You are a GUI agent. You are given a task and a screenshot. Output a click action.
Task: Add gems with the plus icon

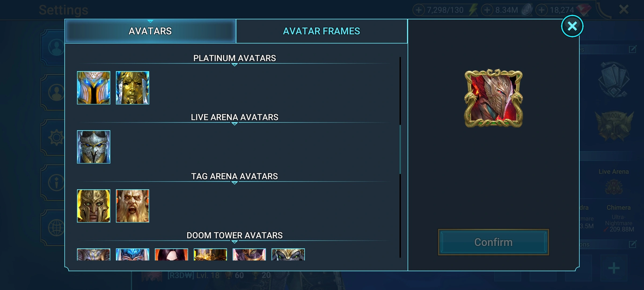542,10
